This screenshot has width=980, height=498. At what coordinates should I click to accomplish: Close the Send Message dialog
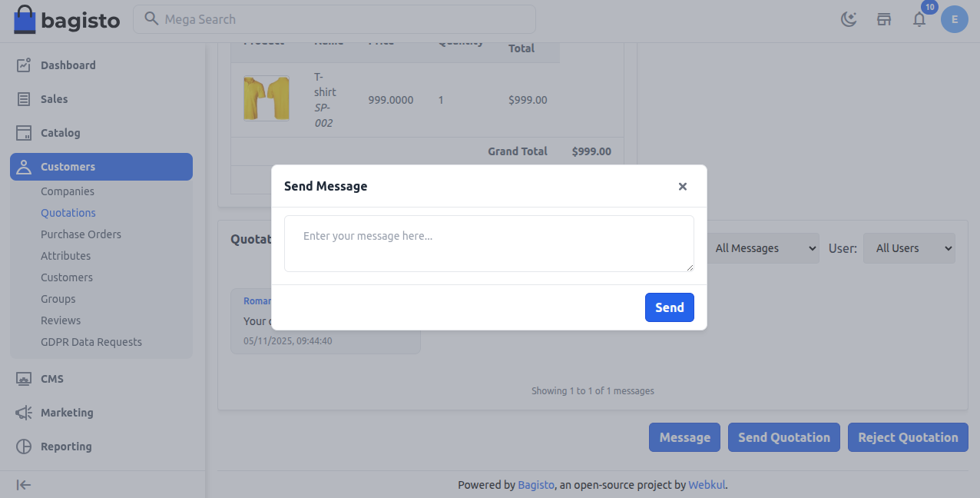tap(682, 186)
